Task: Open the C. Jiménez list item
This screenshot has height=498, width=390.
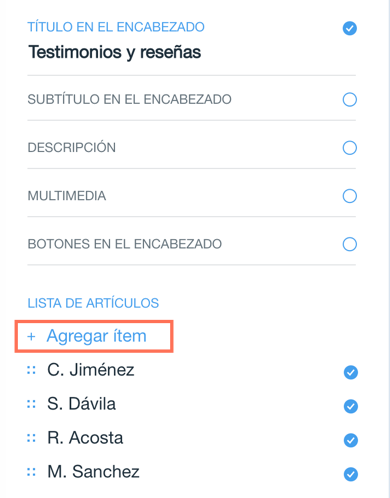Action: tap(91, 370)
